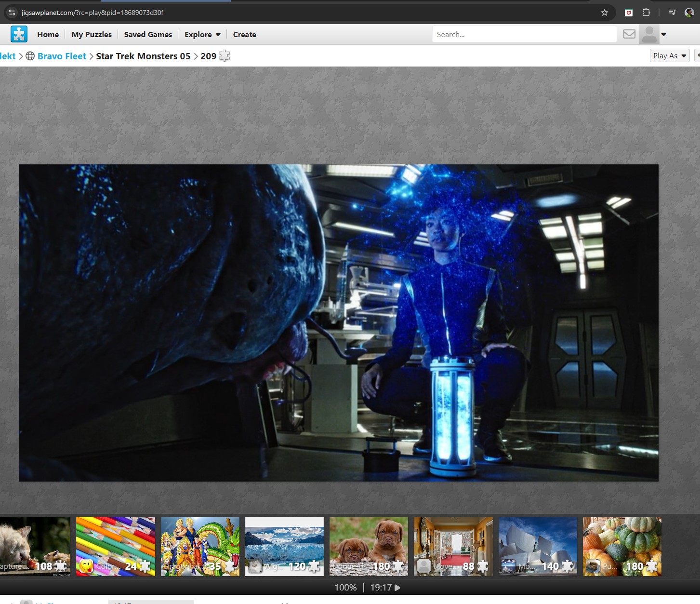The width and height of the screenshot is (700, 604).
Task: Open the browser extensions puzzle icon
Action: (647, 13)
